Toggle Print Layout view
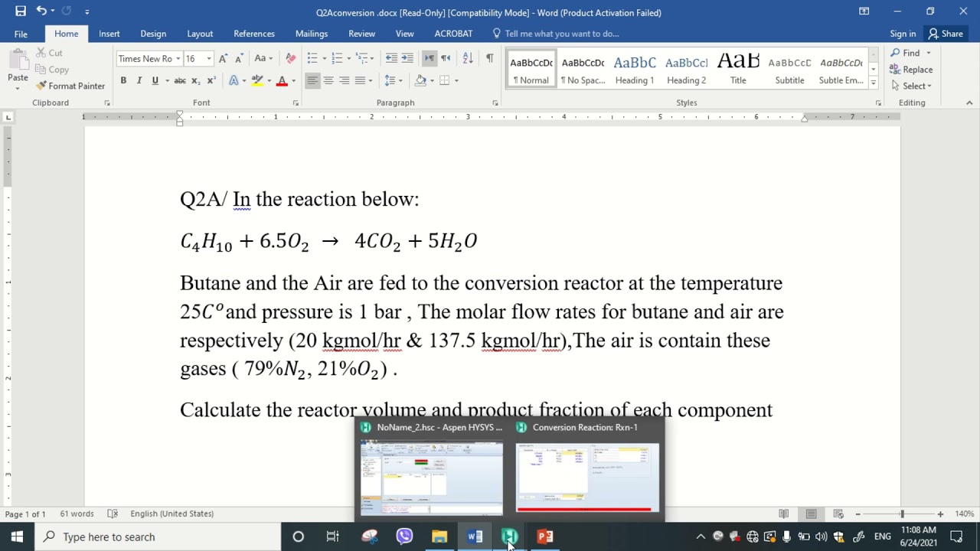This screenshot has height=551, width=980. [x=811, y=514]
